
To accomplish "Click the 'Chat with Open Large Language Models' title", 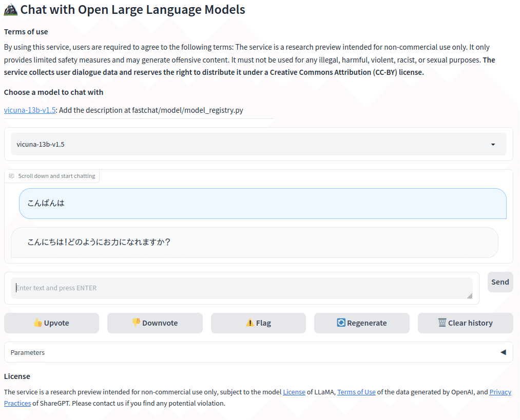I will [x=132, y=10].
